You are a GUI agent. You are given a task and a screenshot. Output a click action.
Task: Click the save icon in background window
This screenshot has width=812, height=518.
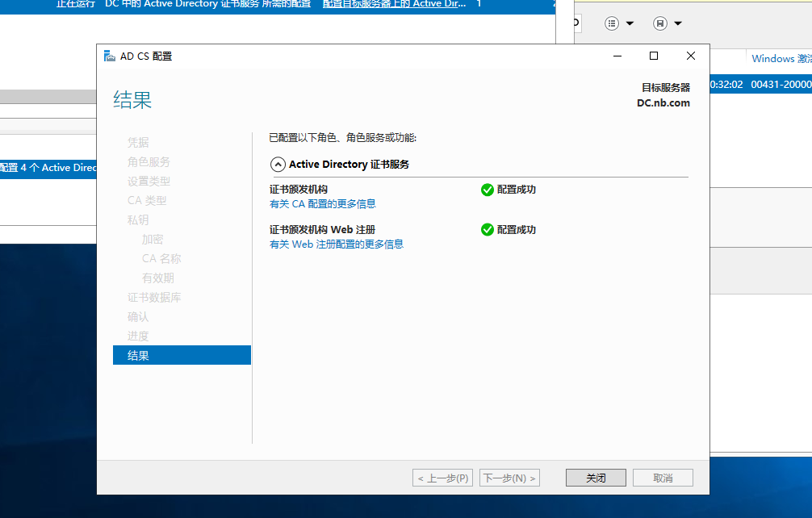tap(659, 23)
